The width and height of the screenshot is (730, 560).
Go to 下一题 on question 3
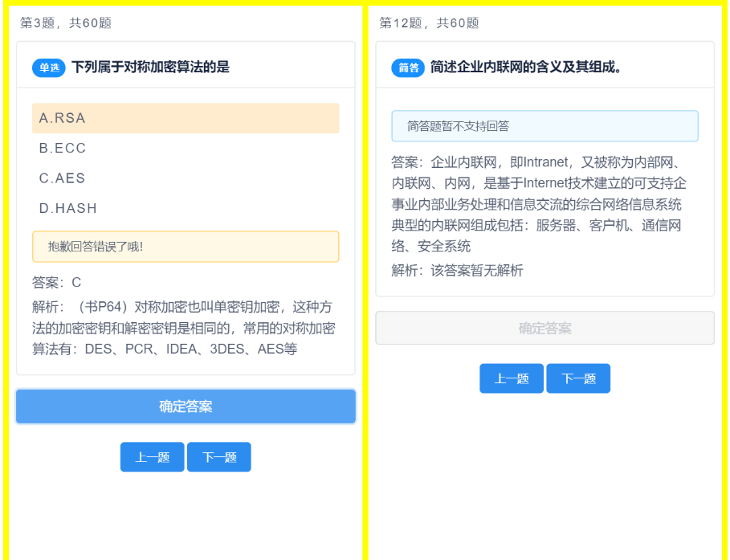pos(218,456)
